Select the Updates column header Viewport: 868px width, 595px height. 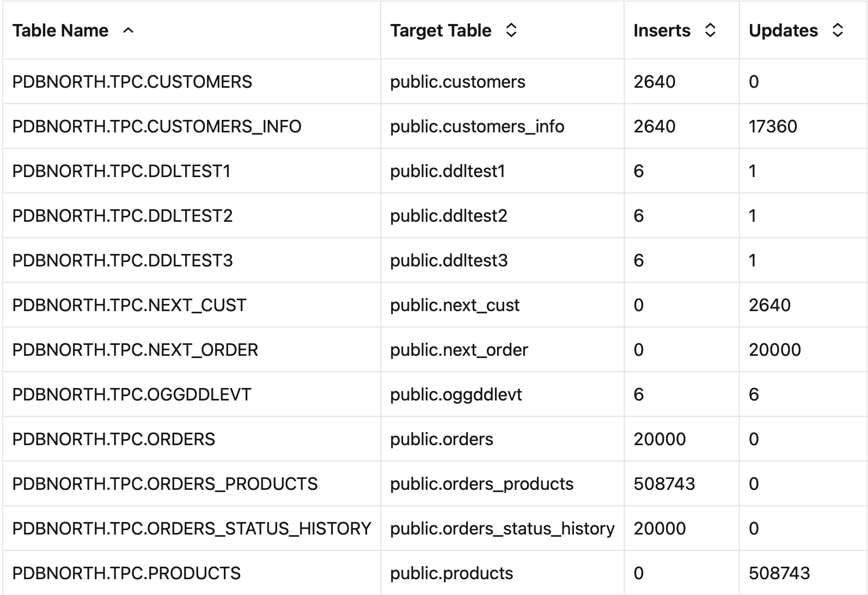785,31
